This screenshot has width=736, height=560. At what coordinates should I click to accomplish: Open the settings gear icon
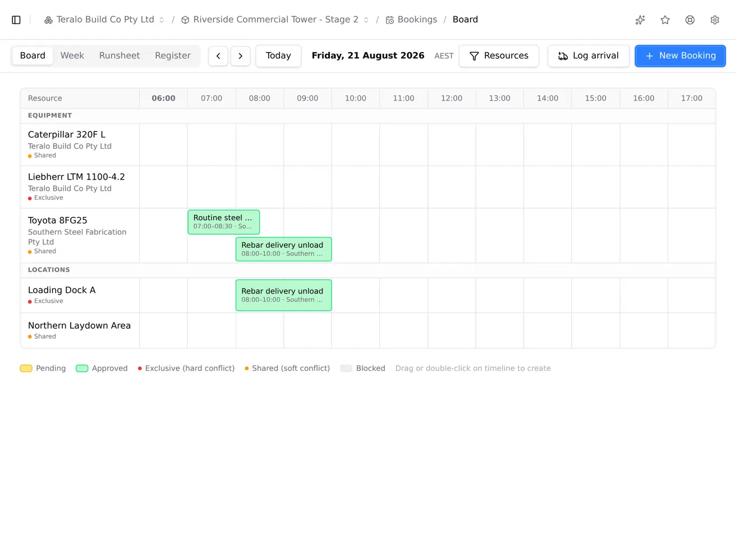[x=715, y=20]
